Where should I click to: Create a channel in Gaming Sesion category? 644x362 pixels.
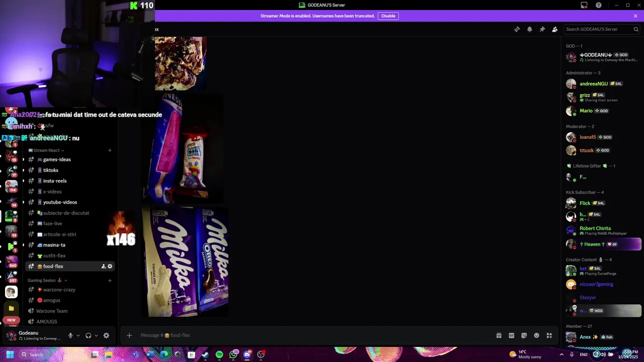(x=110, y=280)
